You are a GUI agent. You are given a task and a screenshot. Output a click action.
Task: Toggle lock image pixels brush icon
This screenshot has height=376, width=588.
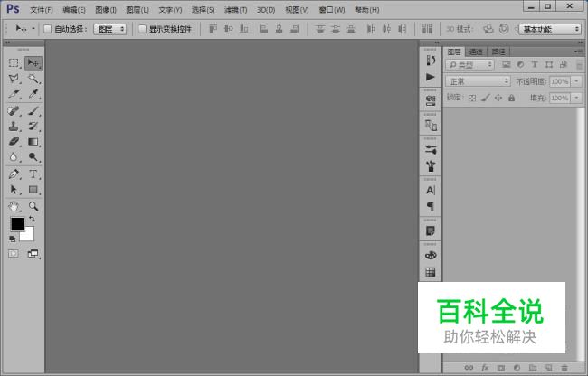pos(486,99)
